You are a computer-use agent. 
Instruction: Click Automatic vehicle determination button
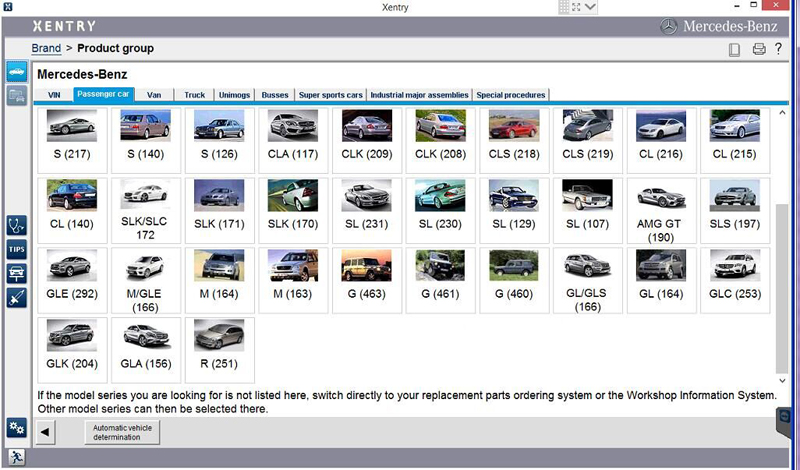pyautogui.click(x=122, y=432)
